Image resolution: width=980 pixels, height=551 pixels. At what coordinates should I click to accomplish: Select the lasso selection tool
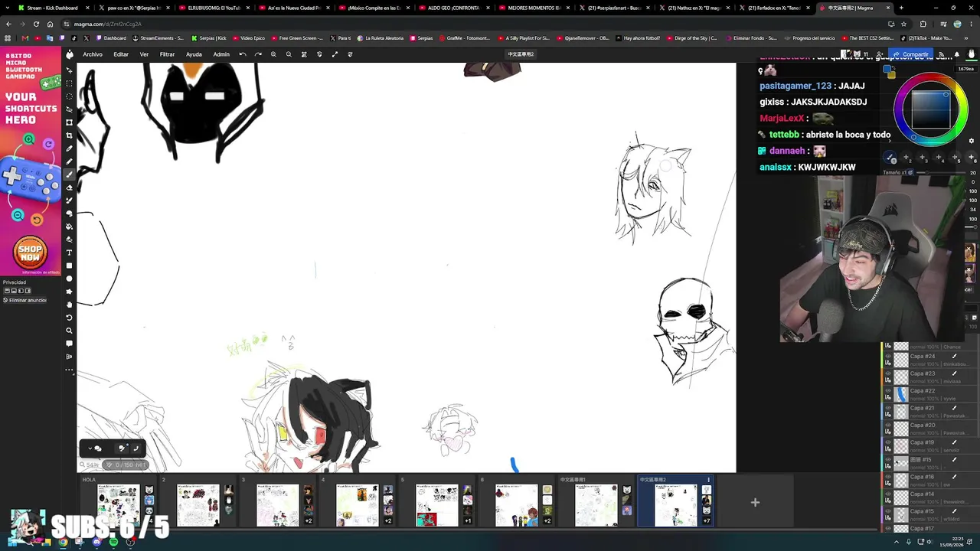click(69, 109)
